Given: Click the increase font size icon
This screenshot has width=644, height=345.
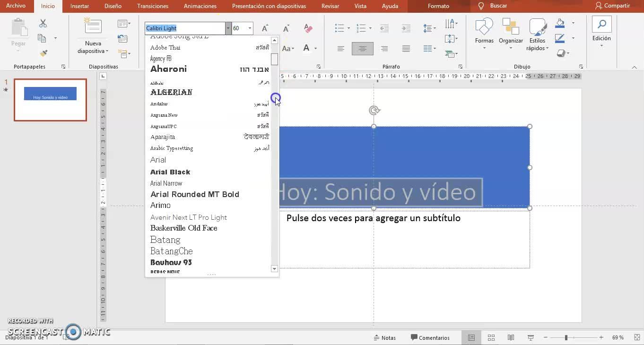Looking at the screenshot, I should (x=265, y=28).
